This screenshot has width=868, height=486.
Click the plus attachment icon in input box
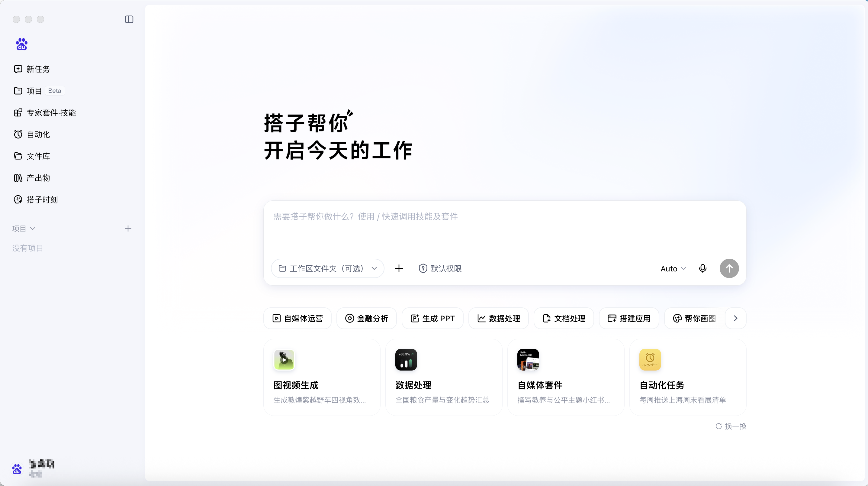[399, 268]
